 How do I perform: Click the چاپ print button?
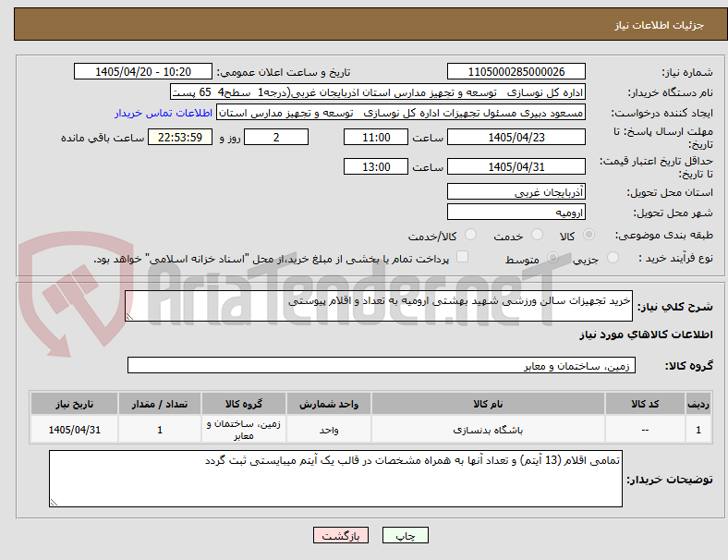[406, 535]
